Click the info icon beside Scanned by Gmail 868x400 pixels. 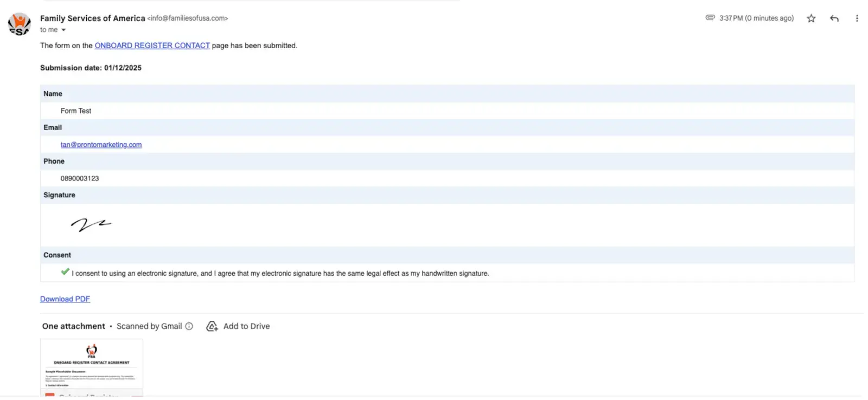189,326
